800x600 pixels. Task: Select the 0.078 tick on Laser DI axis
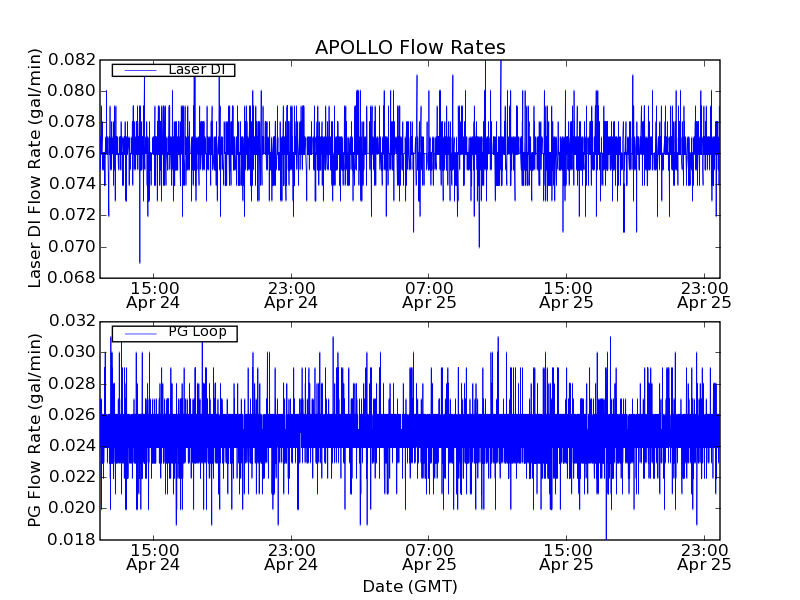click(72, 122)
